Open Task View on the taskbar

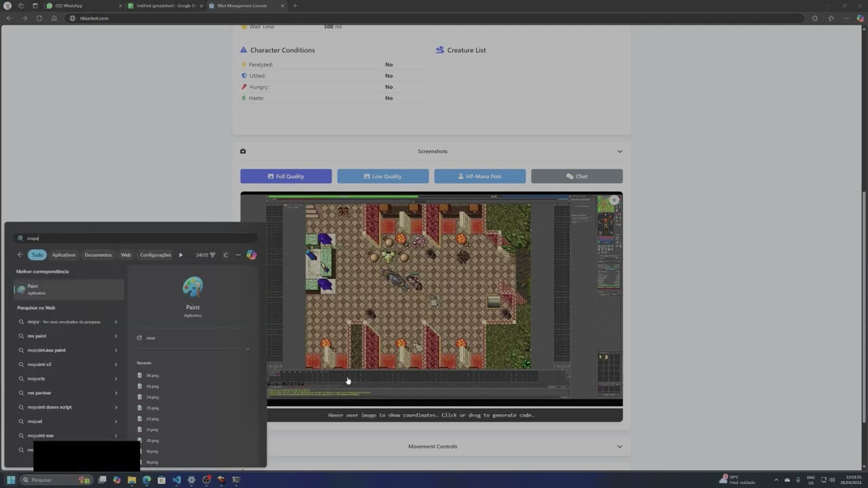point(102,480)
